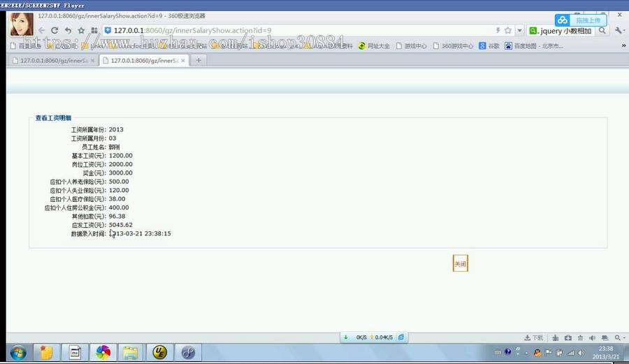Toggle the browser mute speaker icon
The width and height of the screenshot is (629, 364).
(x=593, y=338)
